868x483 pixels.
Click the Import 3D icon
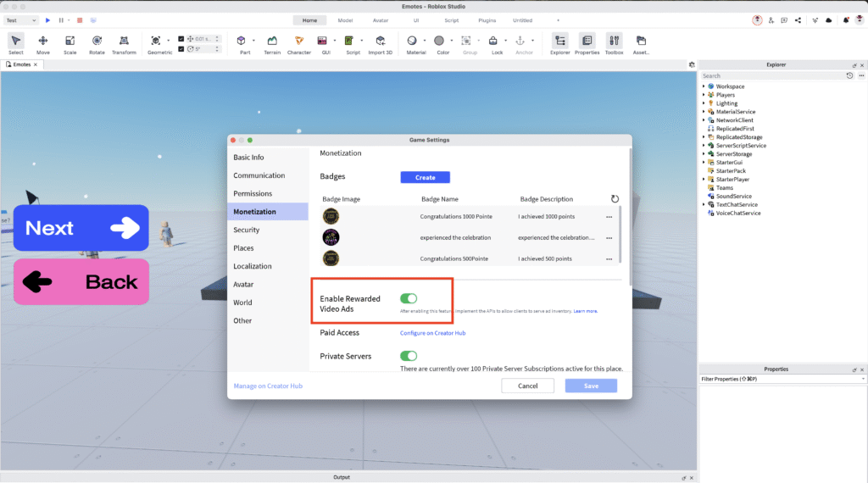[381, 42]
